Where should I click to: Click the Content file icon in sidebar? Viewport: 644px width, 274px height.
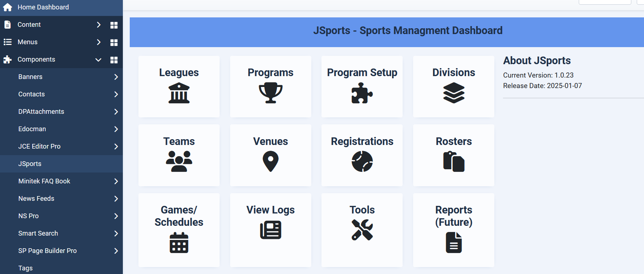tap(8, 25)
